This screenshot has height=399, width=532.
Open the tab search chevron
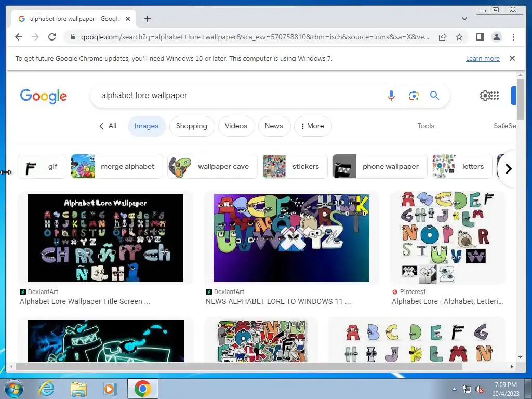(464, 19)
